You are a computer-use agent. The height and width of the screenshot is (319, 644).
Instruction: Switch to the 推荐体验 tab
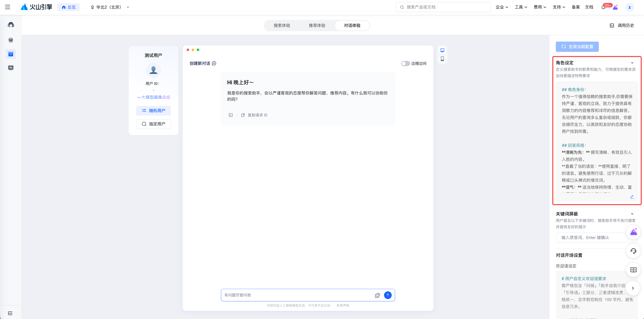coord(317,25)
